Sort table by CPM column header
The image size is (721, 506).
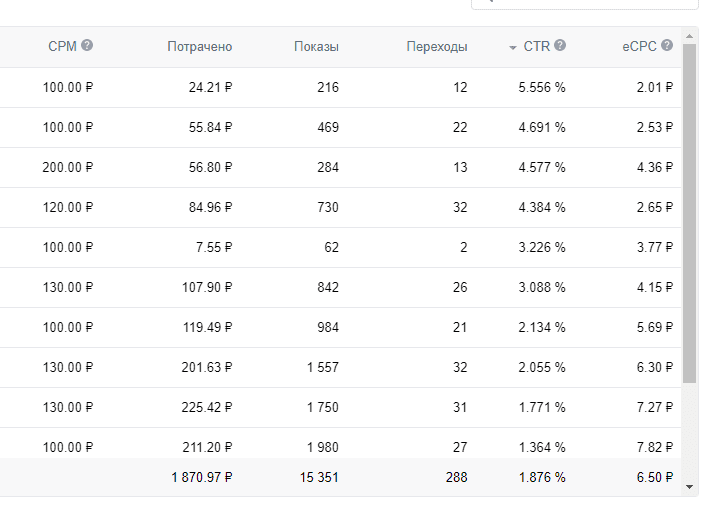click(62, 46)
